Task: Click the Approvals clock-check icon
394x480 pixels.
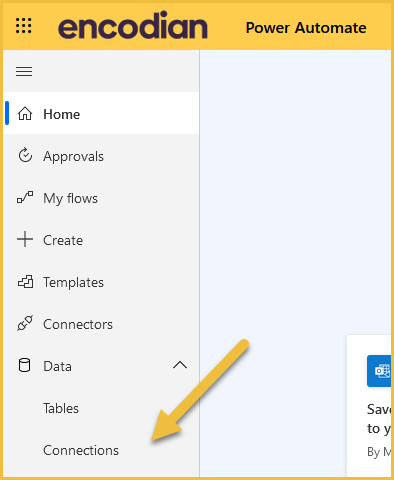Action: pyautogui.click(x=25, y=156)
